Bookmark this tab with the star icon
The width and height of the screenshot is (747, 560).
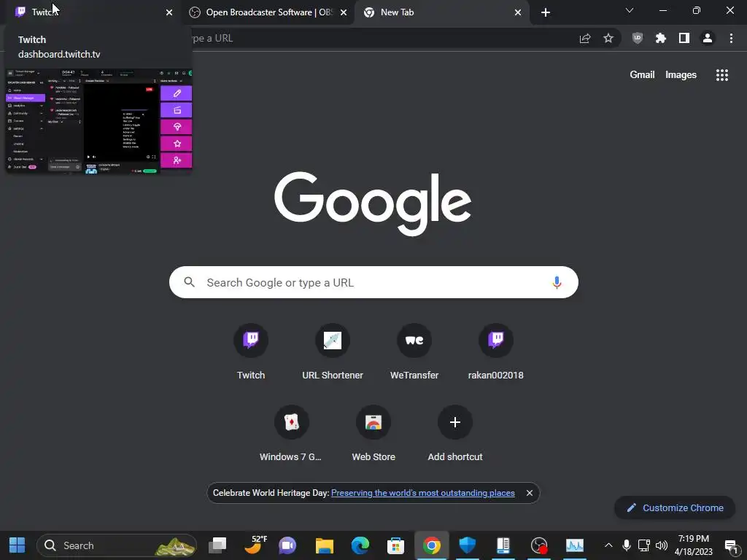[608, 39]
